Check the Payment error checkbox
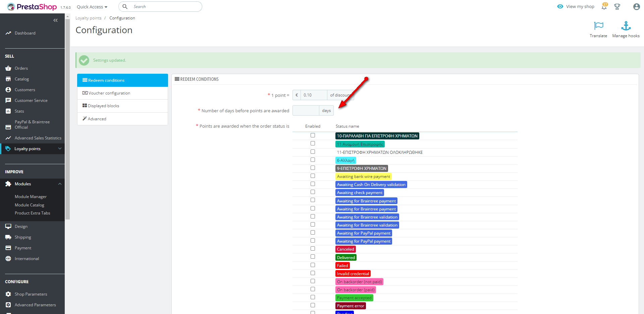Image resolution: width=644 pixels, height=314 pixels. pos(313,305)
